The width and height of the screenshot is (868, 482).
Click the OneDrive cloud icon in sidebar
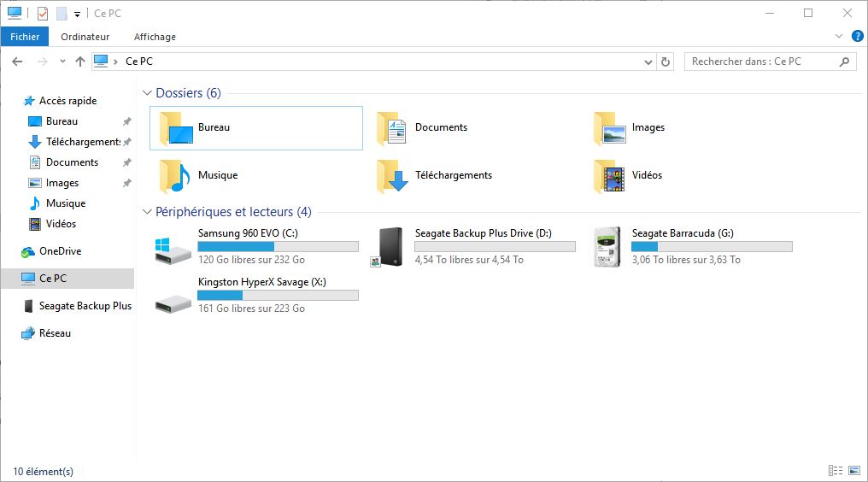(x=27, y=251)
